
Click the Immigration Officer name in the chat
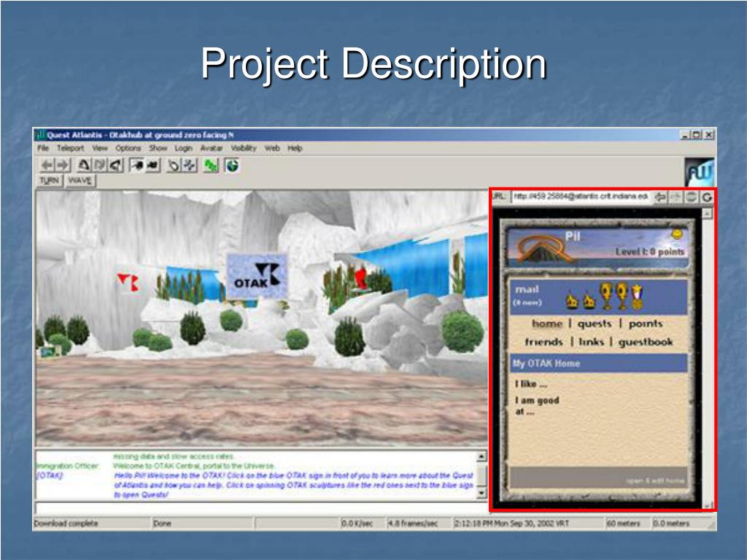click(68, 466)
